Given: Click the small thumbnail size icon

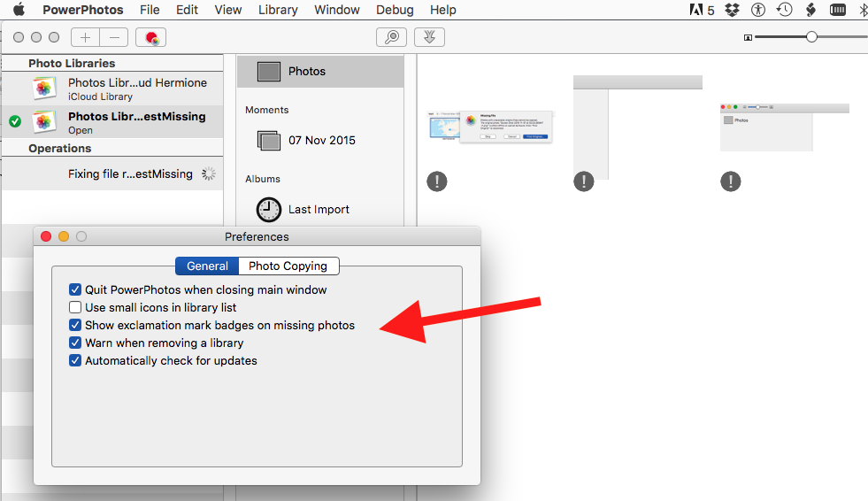Looking at the screenshot, I should pyautogui.click(x=748, y=38).
